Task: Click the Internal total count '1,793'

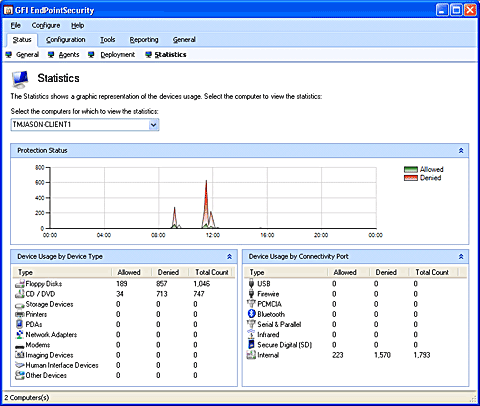Action: coord(422,355)
